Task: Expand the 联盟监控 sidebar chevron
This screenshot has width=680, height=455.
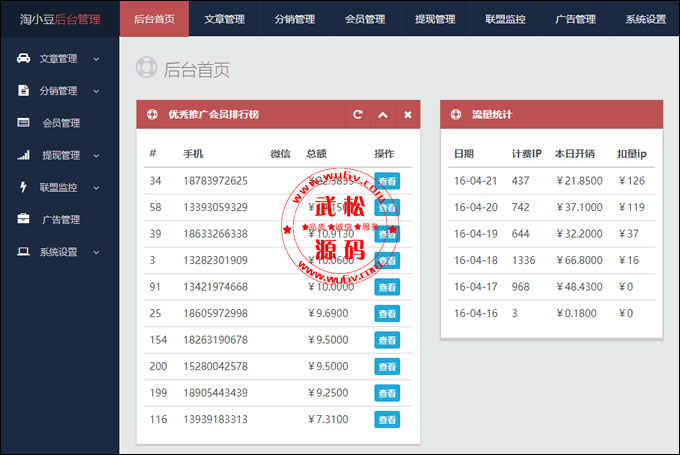Action: 96,188
